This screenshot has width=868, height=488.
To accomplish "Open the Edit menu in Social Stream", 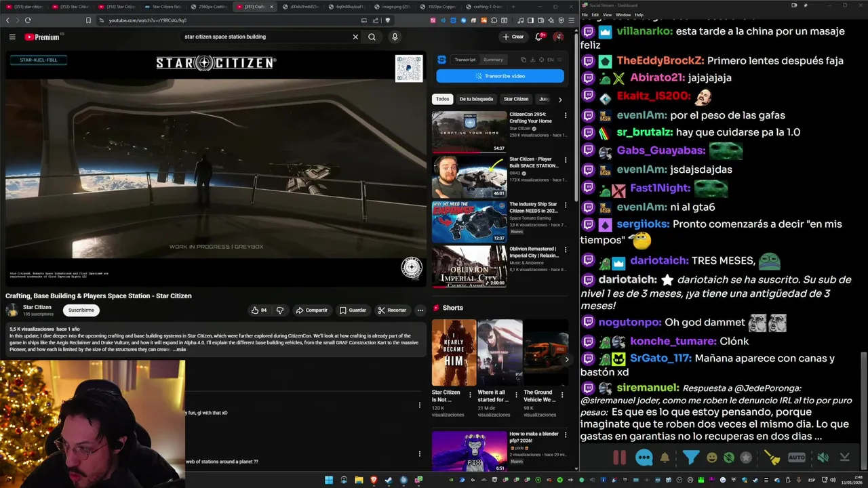I will 595,15.
